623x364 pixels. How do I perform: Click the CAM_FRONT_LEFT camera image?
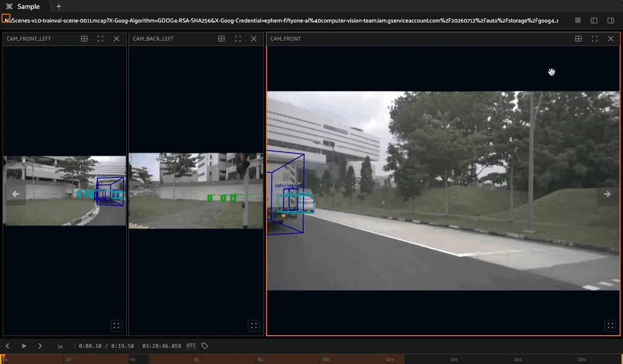coord(65,191)
